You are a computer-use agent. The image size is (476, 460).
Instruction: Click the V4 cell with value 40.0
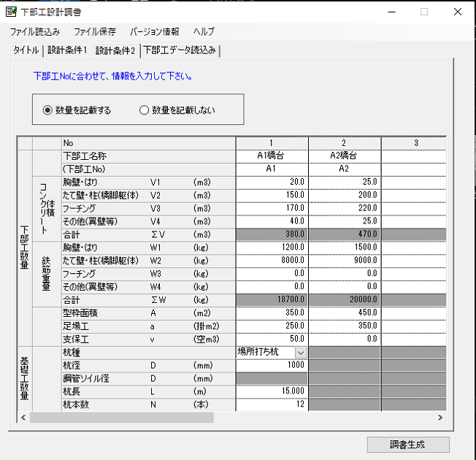click(272, 221)
